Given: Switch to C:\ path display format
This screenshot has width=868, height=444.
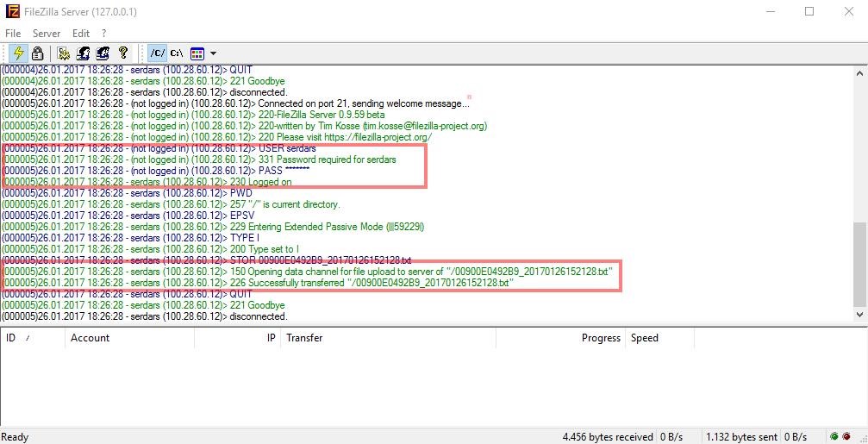Looking at the screenshot, I should (176, 53).
